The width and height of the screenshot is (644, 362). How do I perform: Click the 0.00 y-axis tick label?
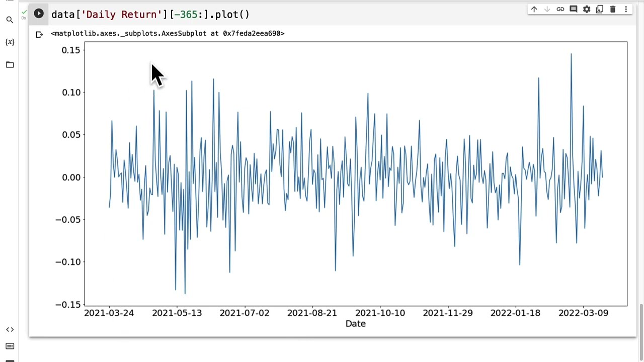70,177
